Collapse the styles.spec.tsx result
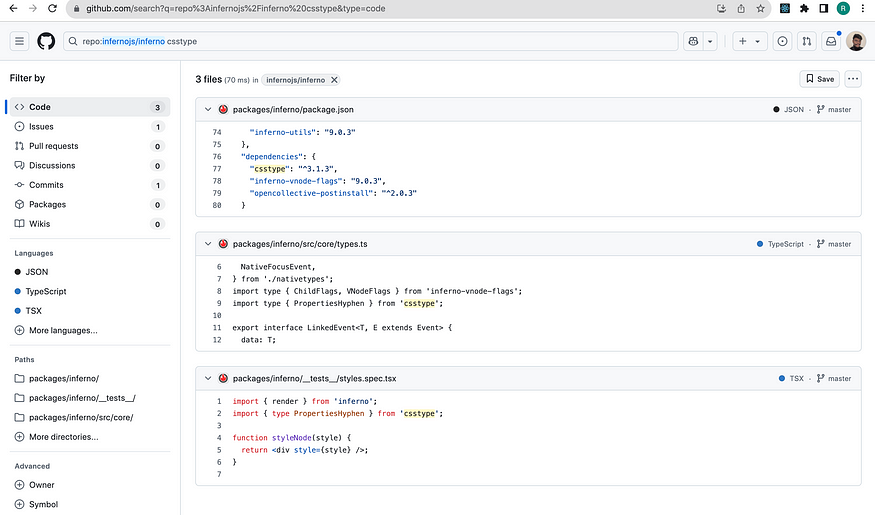This screenshot has height=515, width=875. 208,378
